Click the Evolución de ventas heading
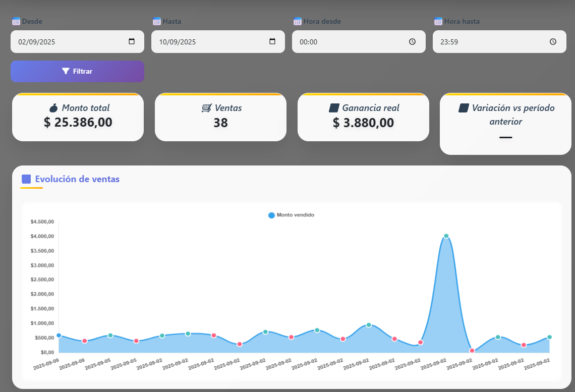Image resolution: width=575 pixels, height=392 pixels. click(77, 179)
